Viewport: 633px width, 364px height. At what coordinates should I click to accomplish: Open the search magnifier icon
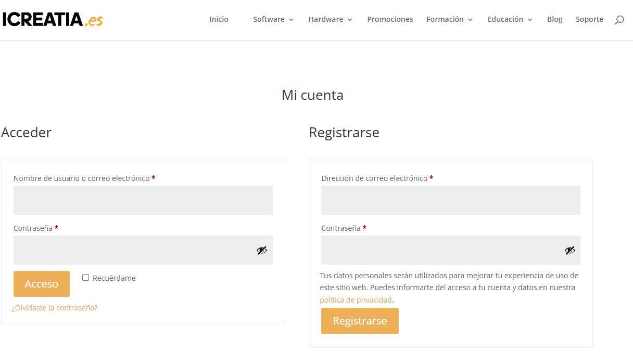pyautogui.click(x=619, y=20)
